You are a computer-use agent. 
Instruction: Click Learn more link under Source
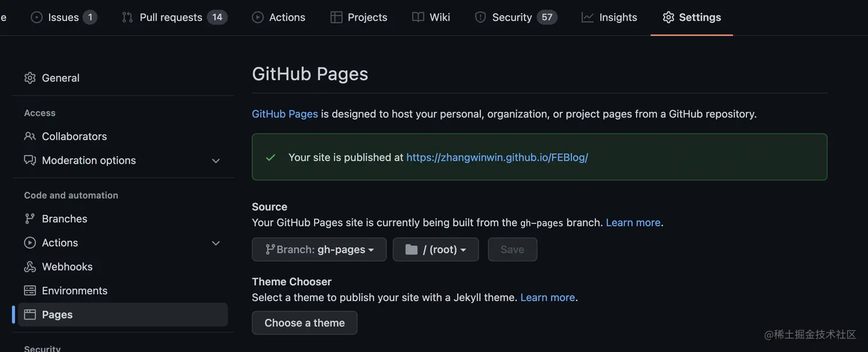633,222
